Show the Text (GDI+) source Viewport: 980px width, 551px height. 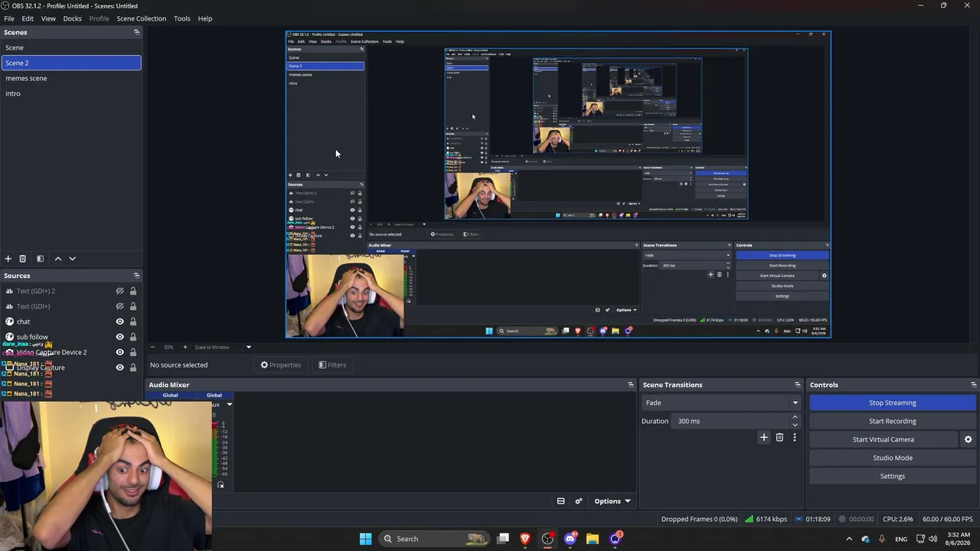pyautogui.click(x=119, y=306)
